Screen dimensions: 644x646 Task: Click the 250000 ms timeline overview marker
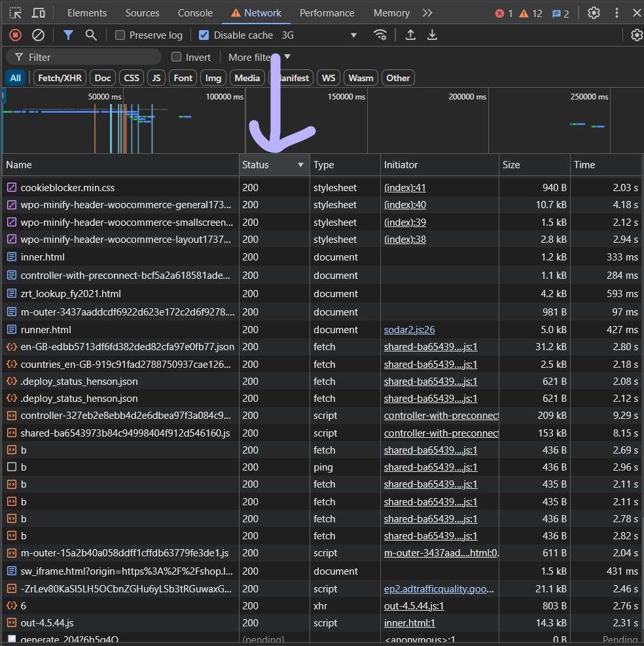pos(589,96)
